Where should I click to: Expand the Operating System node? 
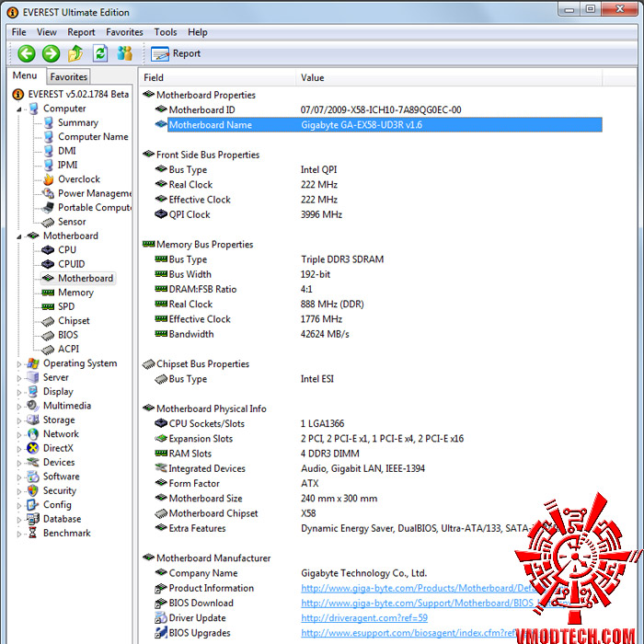pyautogui.click(x=19, y=364)
